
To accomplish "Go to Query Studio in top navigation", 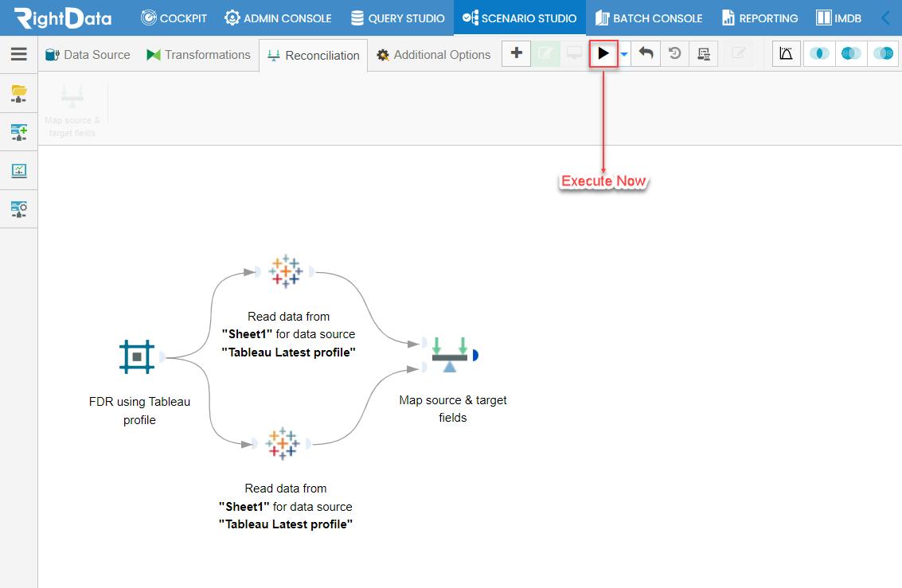I will click(397, 18).
